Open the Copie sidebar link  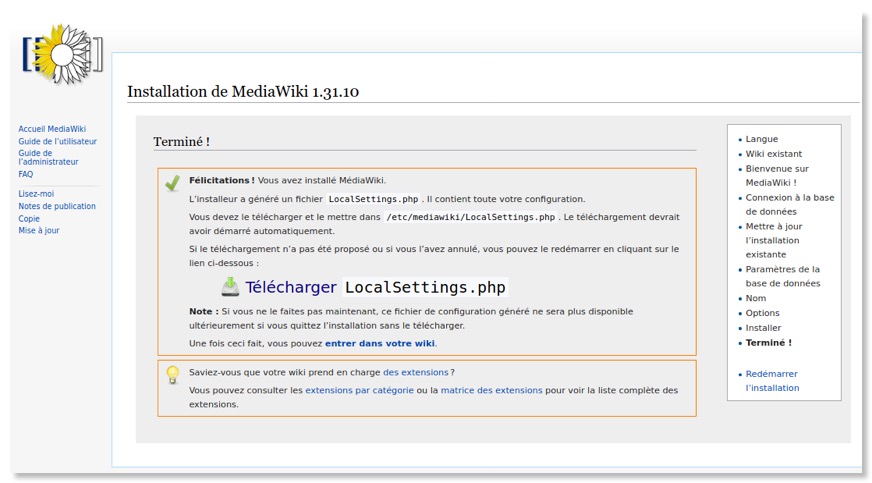point(29,218)
